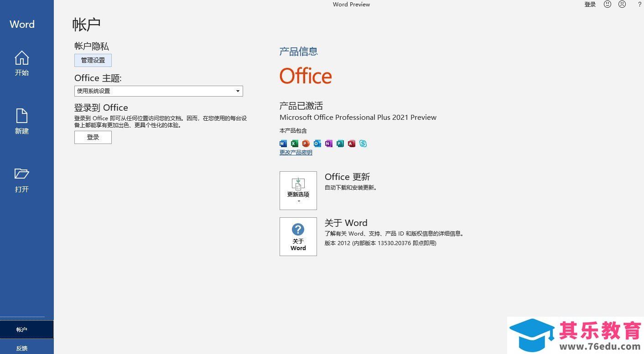Click the Outlook product icon

[x=317, y=144]
